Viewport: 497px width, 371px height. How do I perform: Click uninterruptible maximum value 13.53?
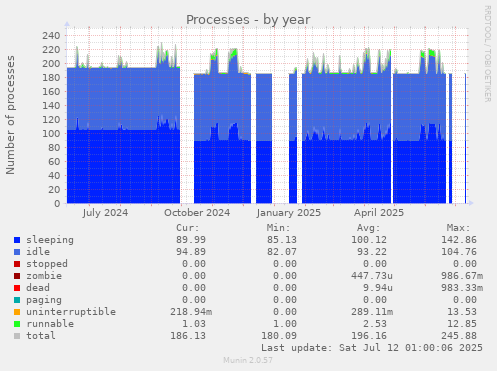462,312
